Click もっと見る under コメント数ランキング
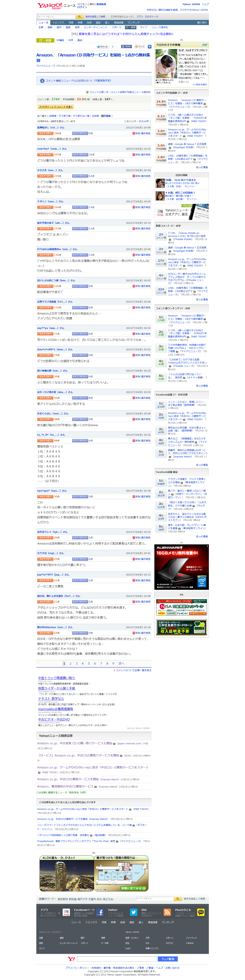Screen dimensions: 245x980 [x=202, y=386]
